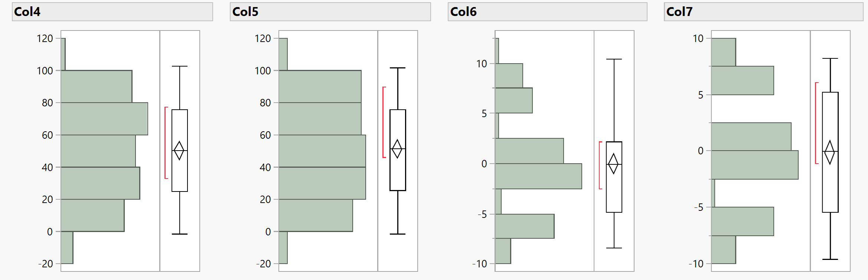The width and height of the screenshot is (868, 280).
Task: Click the mean diamond in Col4 box plot
Action: coord(179,151)
